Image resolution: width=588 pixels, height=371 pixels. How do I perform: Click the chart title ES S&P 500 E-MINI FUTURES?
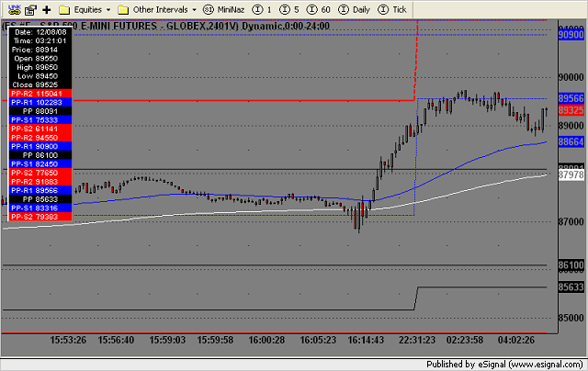pyautogui.click(x=165, y=27)
